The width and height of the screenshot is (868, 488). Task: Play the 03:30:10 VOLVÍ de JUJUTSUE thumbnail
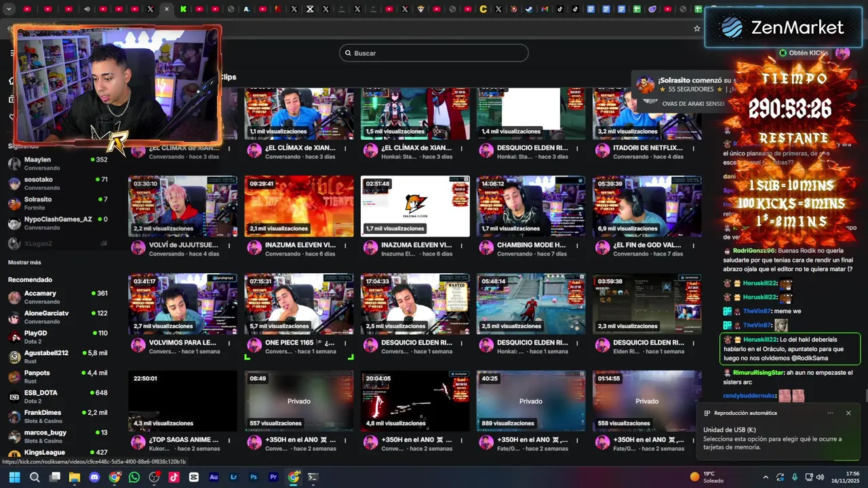pos(183,206)
